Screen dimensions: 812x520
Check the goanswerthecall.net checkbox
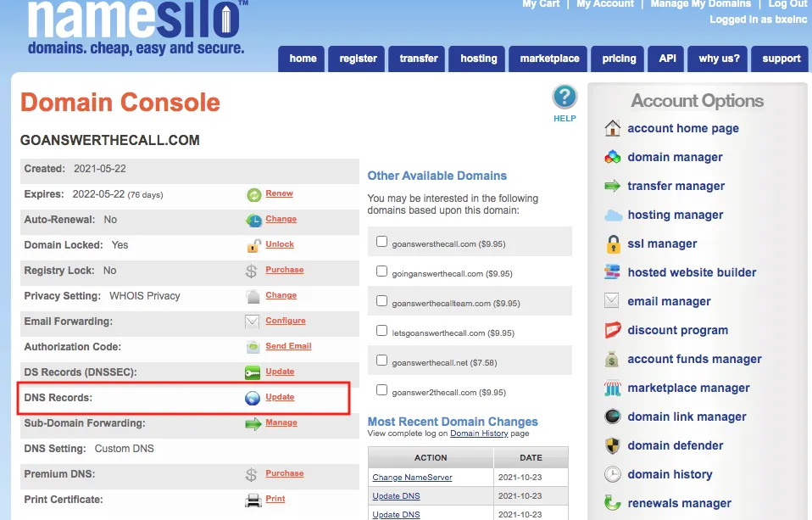click(381, 360)
